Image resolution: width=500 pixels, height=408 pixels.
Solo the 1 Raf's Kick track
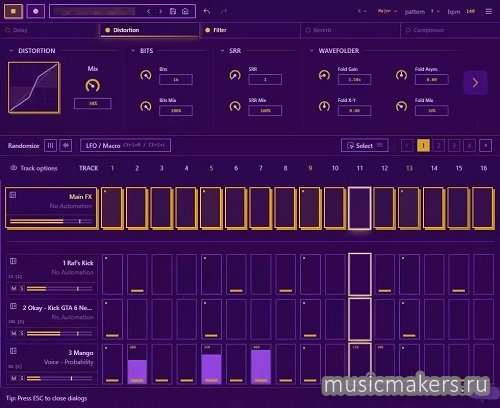[x=22, y=289]
